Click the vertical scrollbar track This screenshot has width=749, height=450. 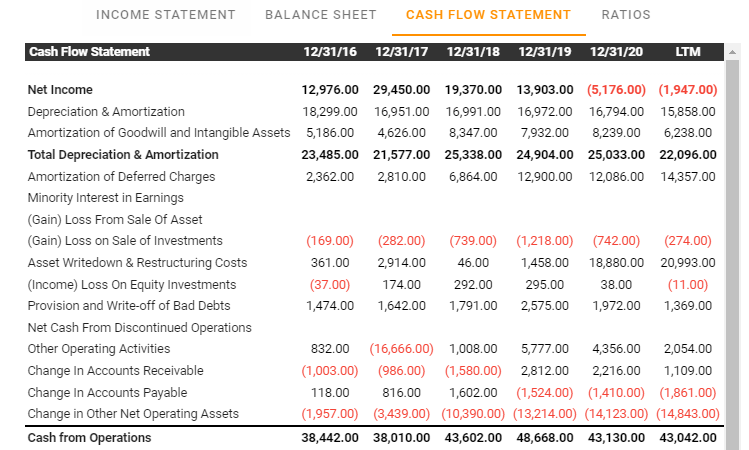click(x=732, y=250)
